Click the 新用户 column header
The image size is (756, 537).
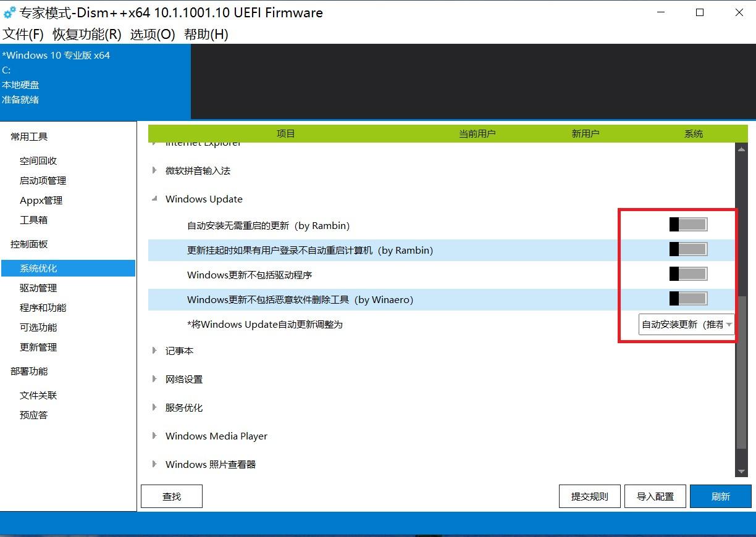tap(585, 133)
